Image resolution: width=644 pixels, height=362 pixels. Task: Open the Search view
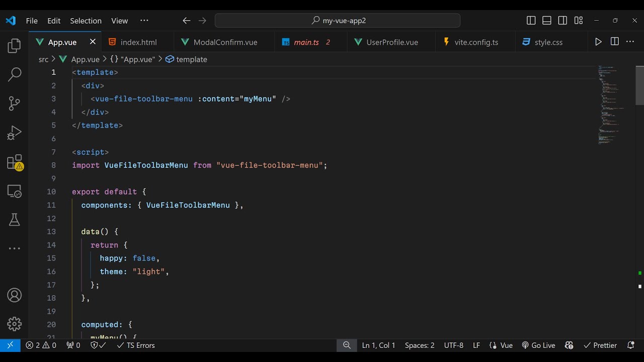pyautogui.click(x=14, y=74)
